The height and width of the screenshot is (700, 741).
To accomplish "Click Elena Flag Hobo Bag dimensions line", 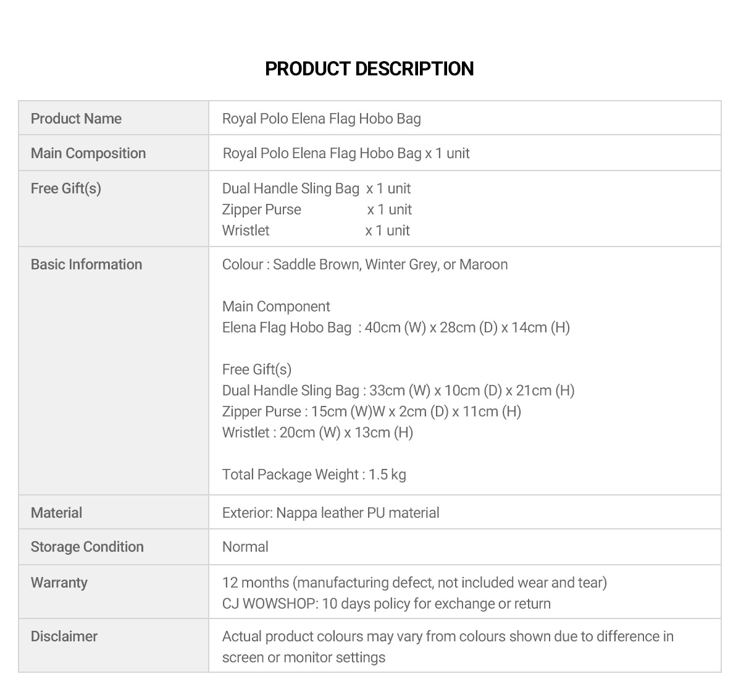I will coord(396,327).
